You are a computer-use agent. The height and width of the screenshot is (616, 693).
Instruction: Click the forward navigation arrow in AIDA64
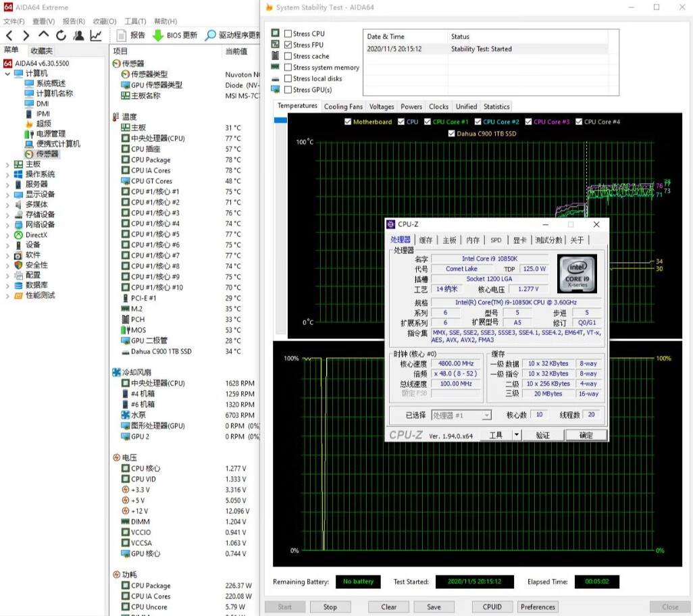click(26, 35)
